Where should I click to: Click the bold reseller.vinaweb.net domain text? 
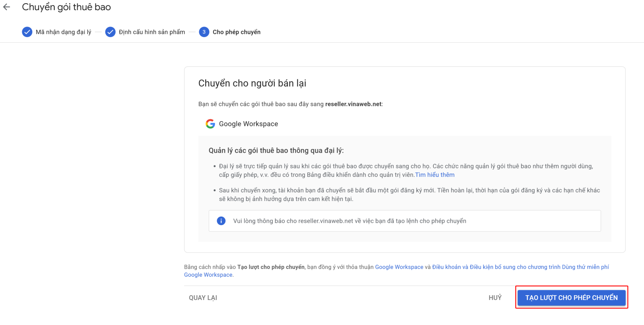[353, 104]
